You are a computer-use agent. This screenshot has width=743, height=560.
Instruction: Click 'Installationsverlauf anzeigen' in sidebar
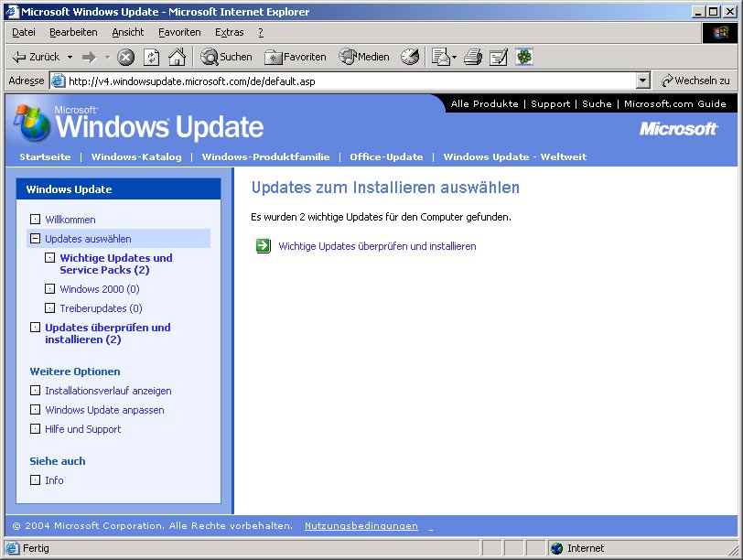[x=108, y=391]
